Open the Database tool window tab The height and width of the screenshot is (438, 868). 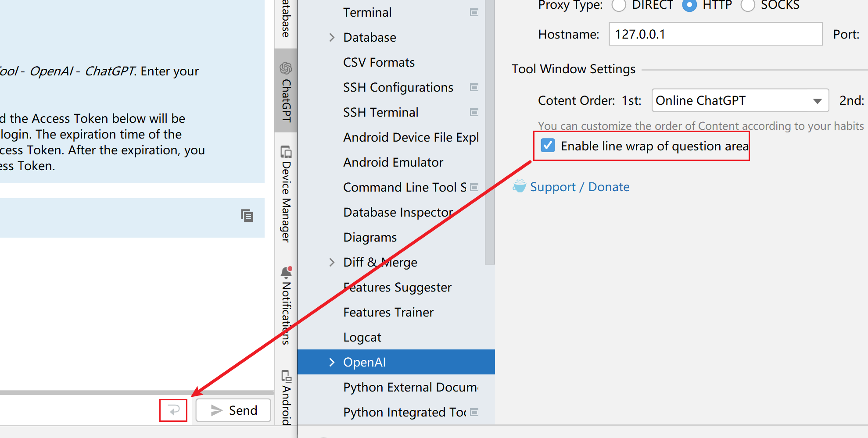tap(286, 19)
